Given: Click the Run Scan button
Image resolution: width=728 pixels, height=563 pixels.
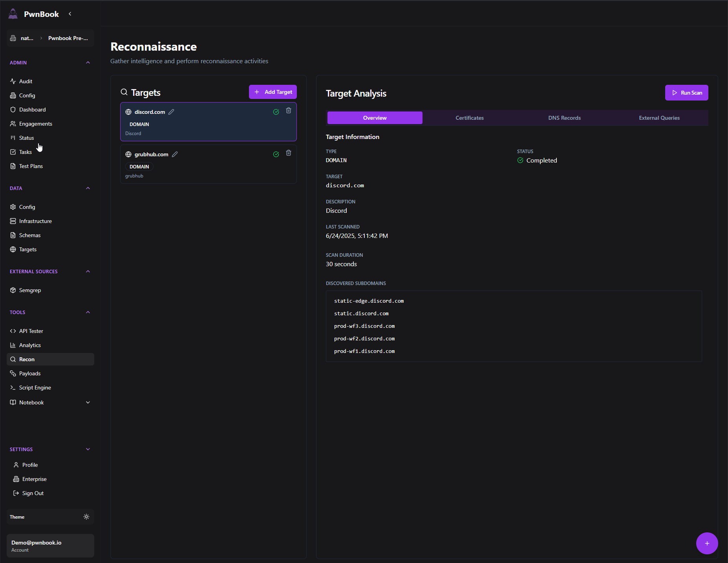Looking at the screenshot, I should click(x=686, y=93).
